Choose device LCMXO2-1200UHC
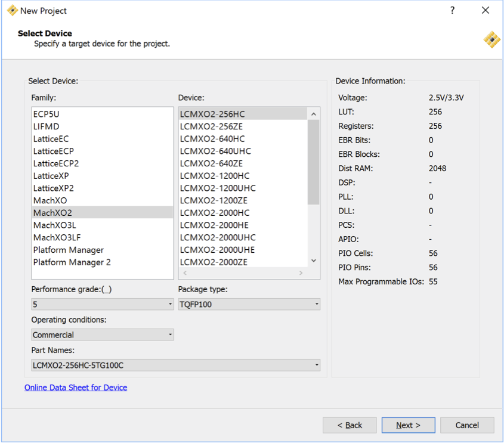Image resolution: width=504 pixels, height=443 pixels. click(243, 188)
